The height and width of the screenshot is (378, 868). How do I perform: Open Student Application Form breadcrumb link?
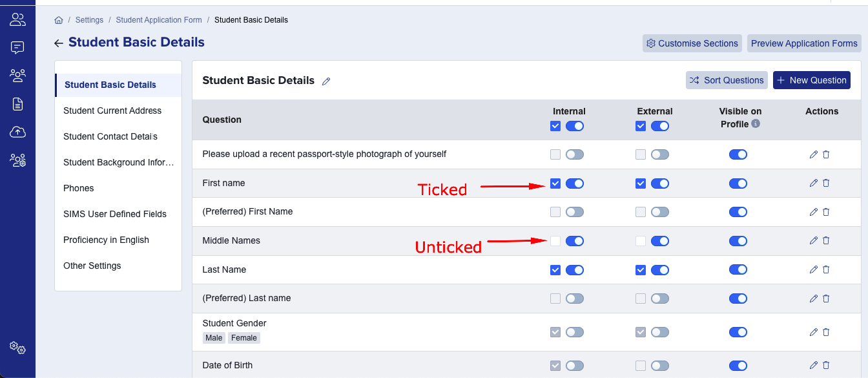[159, 20]
